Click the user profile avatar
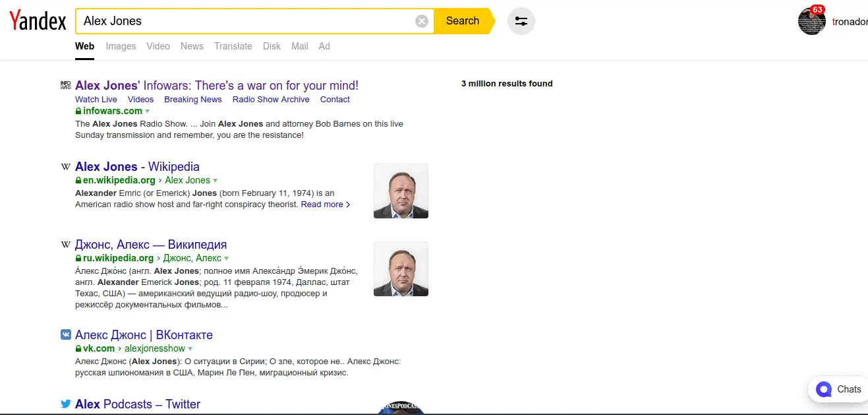Image resolution: width=868 pixels, height=415 pixels. [x=811, y=21]
